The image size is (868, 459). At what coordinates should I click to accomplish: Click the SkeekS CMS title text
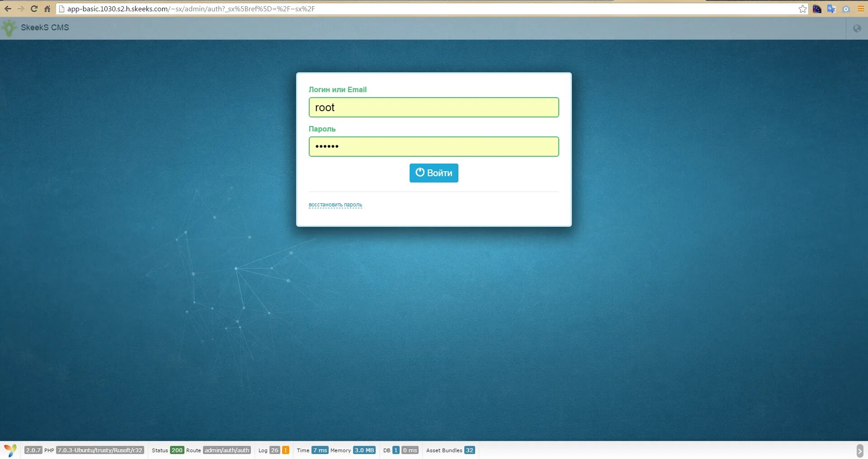45,28
